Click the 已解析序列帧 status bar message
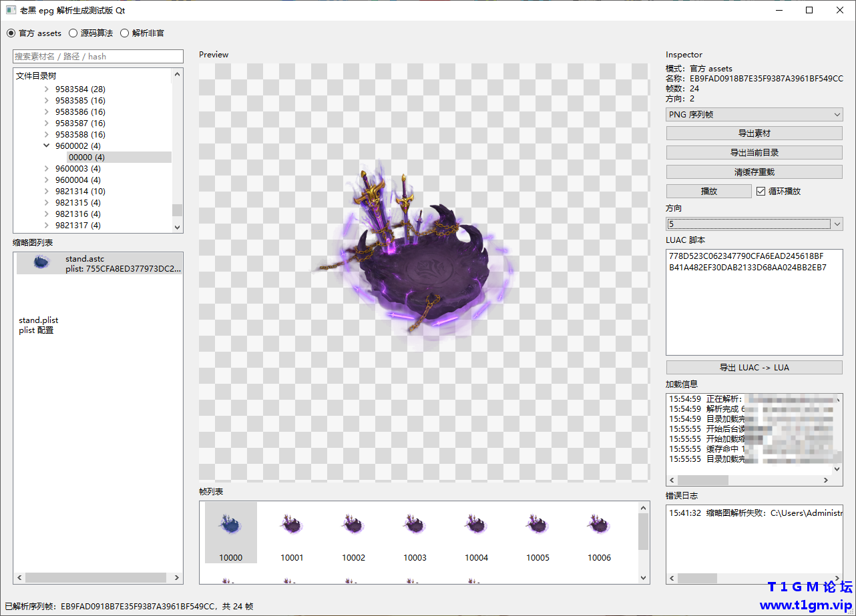 point(129,607)
